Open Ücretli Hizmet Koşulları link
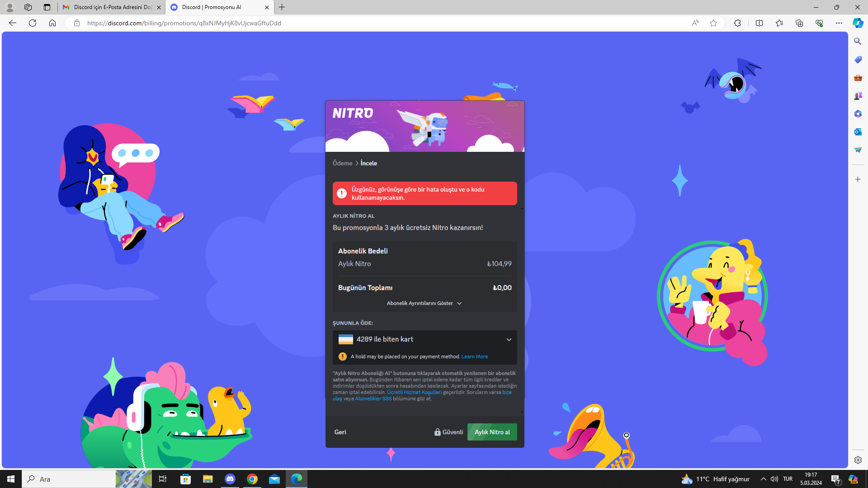The width and height of the screenshot is (868, 488). pyautogui.click(x=414, y=392)
